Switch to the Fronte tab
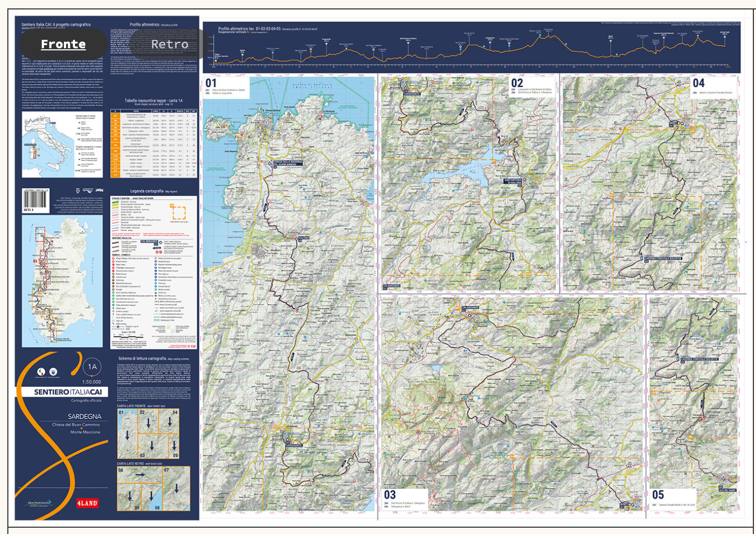The width and height of the screenshot is (756, 534). click(63, 45)
